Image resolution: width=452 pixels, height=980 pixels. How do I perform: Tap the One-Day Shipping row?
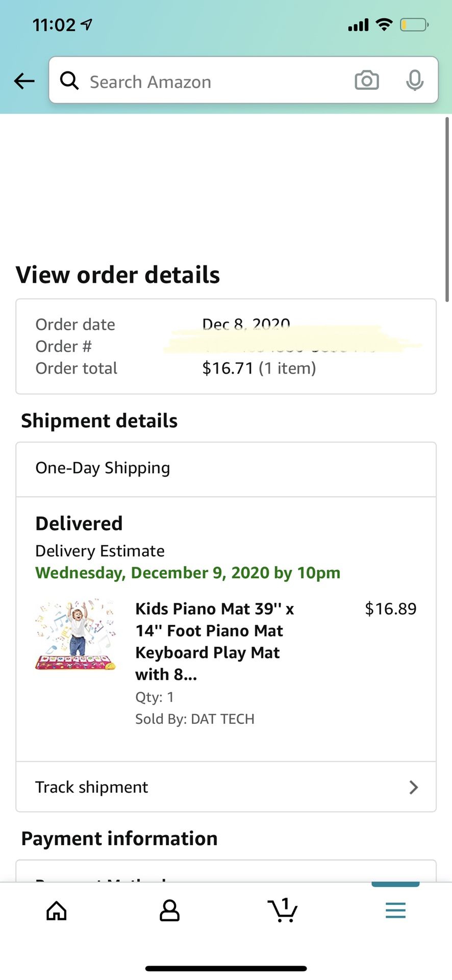pyautogui.click(x=225, y=469)
